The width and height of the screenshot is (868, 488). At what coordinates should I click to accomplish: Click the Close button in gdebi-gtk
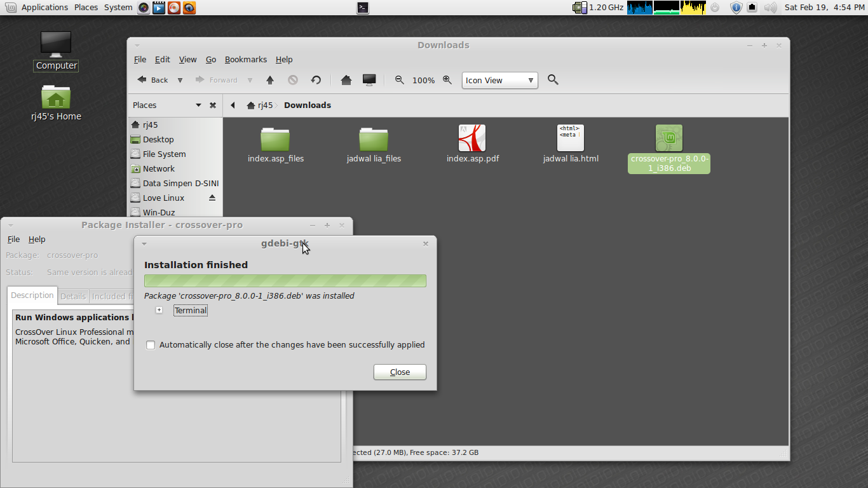point(400,372)
